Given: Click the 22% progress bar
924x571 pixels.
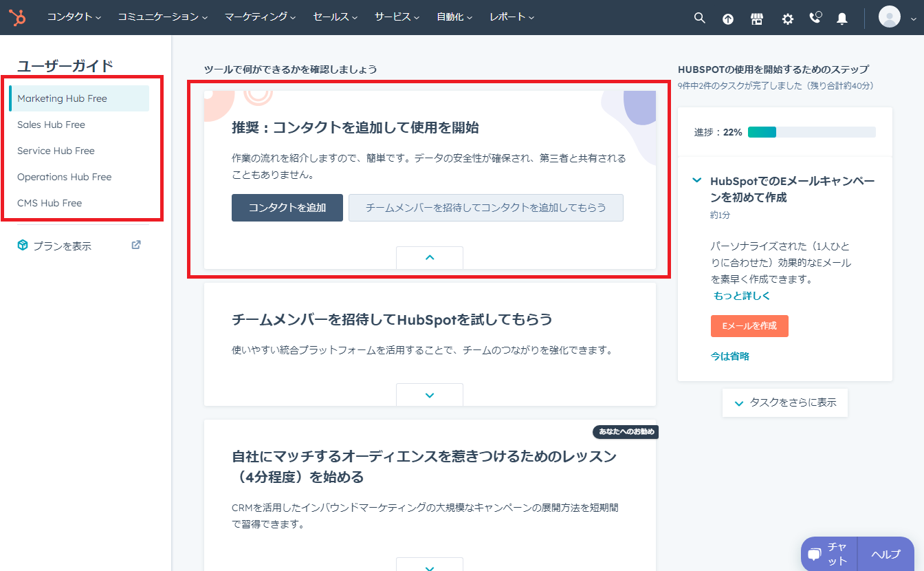Looking at the screenshot, I should click(811, 132).
